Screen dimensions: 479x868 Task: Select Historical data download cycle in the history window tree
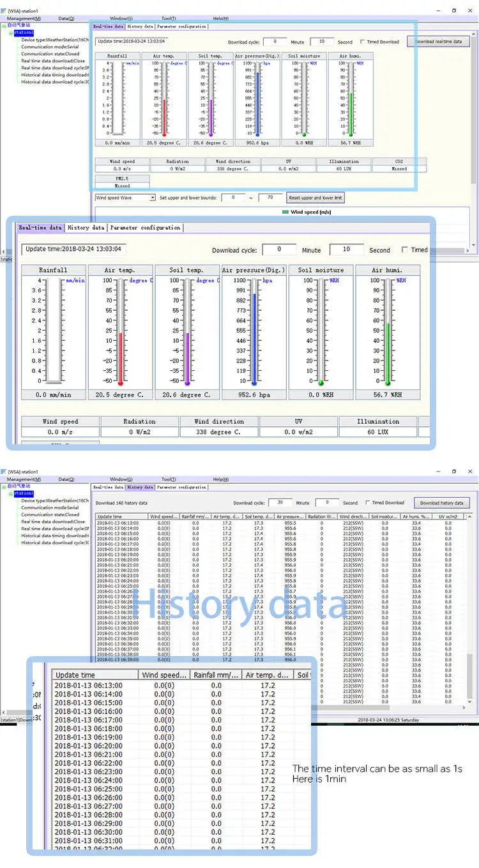55,542
